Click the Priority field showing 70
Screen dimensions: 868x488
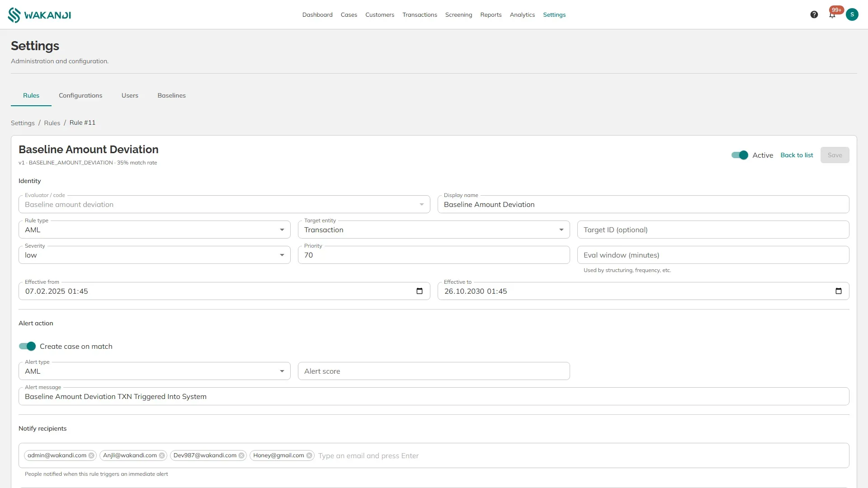[434, 255]
